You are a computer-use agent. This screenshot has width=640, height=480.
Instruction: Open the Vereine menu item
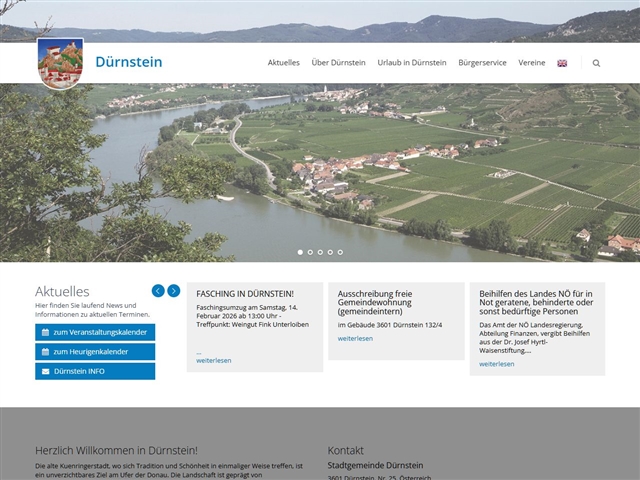point(532,63)
